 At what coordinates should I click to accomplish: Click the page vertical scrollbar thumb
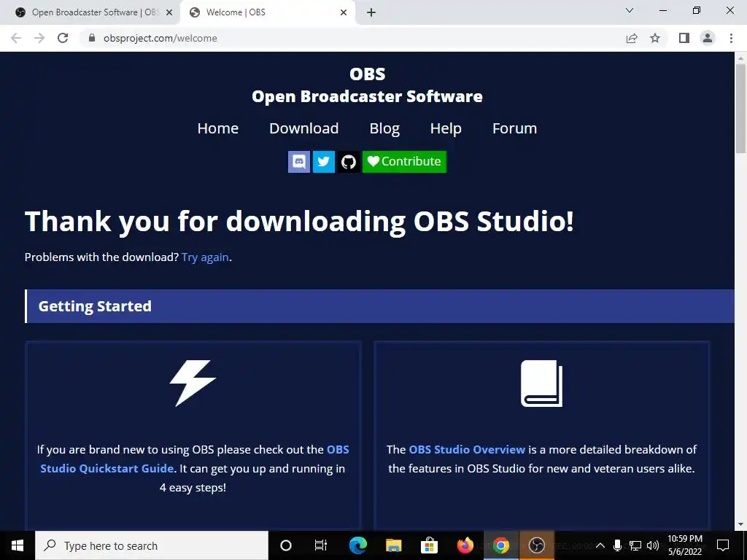point(740,108)
